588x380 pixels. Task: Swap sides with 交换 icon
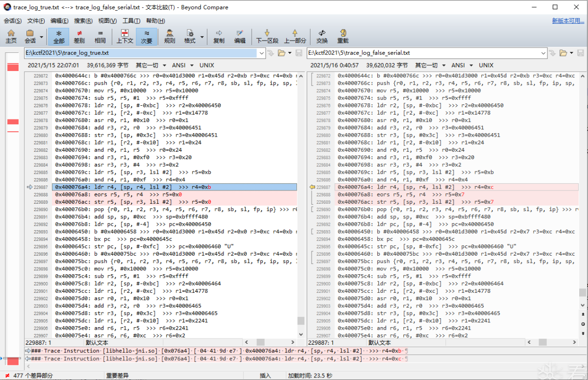(322, 37)
